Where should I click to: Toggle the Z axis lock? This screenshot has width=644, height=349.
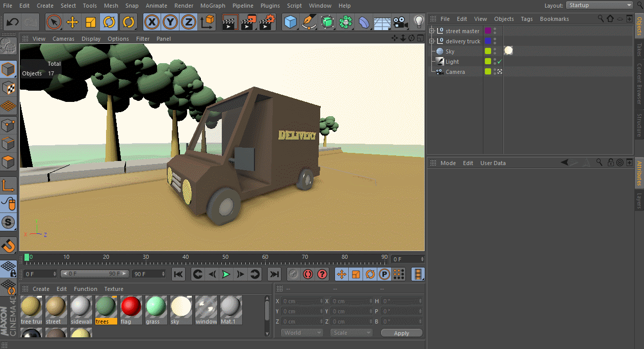[x=189, y=22]
